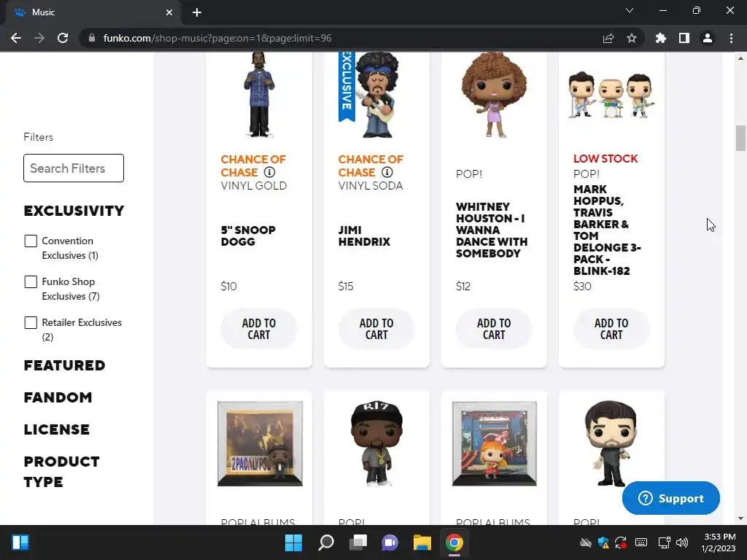Click the network display tray icon
Viewport: 747px width, 560px height.
click(x=664, y=542)
